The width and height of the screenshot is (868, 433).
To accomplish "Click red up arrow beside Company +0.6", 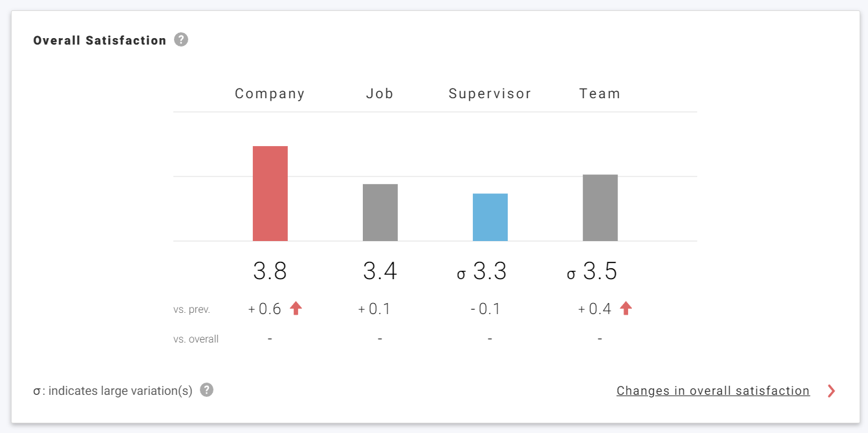I will tap(296, 308).
